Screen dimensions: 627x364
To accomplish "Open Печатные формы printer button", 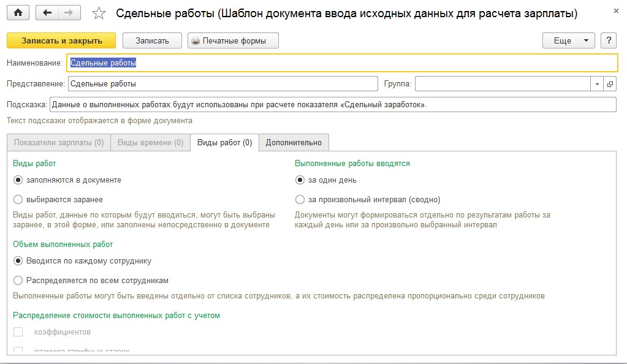I will pos(233,40).
